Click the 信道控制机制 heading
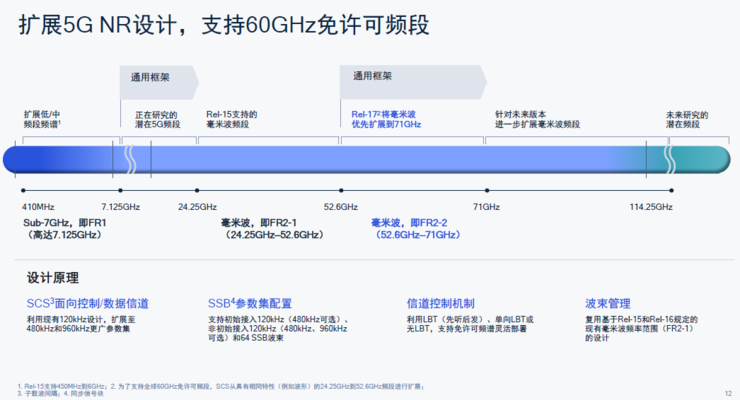Screen dimensions: 740x400 pyautogui.click(x=440, y=303)
